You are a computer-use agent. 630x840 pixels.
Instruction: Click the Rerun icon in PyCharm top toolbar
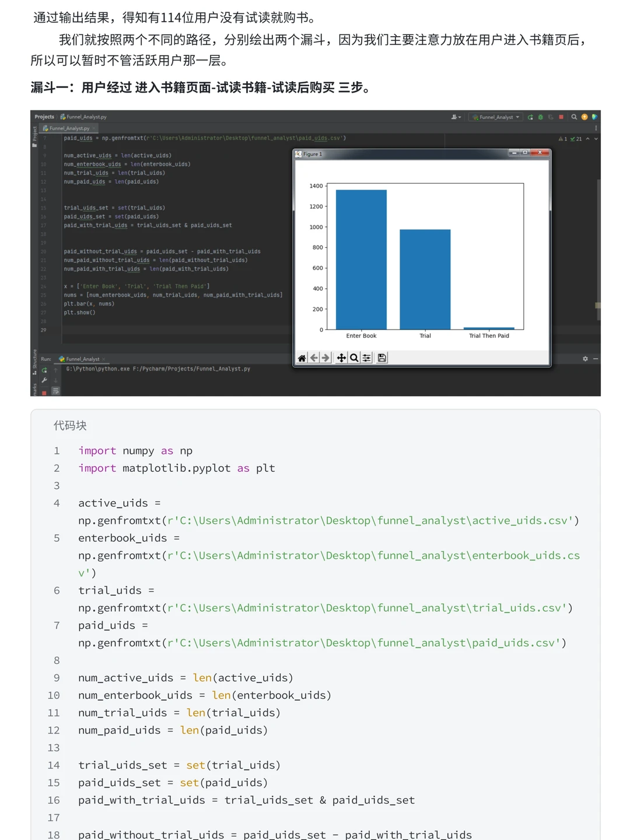pyautogui.click(x=530, y=117)
